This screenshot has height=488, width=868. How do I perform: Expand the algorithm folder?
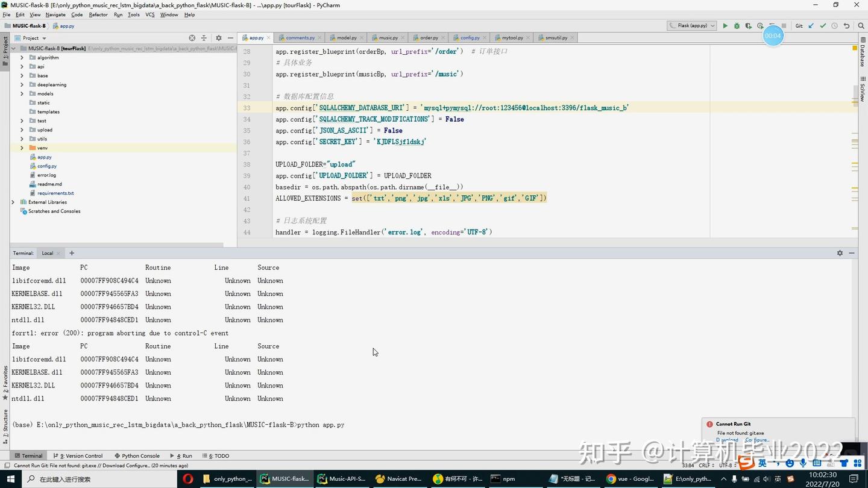tap(22, 57)
